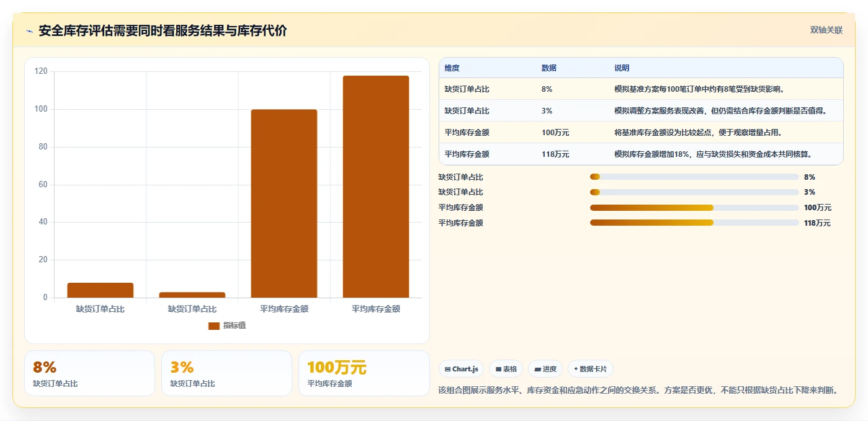The image size is (868, 421).
Task: Click the chart bar reaching 100
Action: (284, 203)
